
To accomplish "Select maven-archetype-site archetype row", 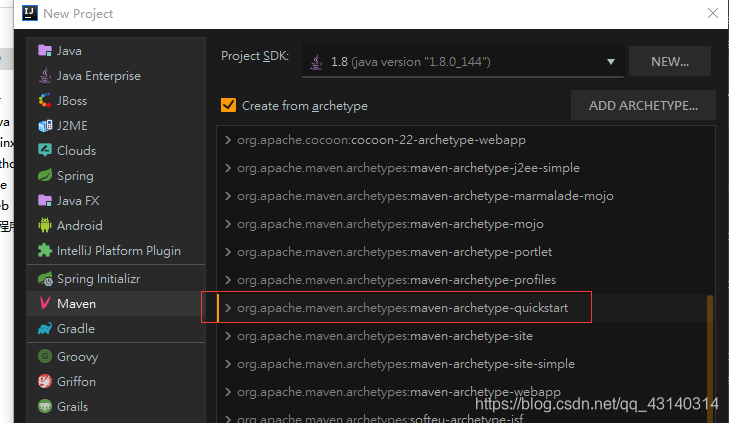I will click(x=465, y=336).
